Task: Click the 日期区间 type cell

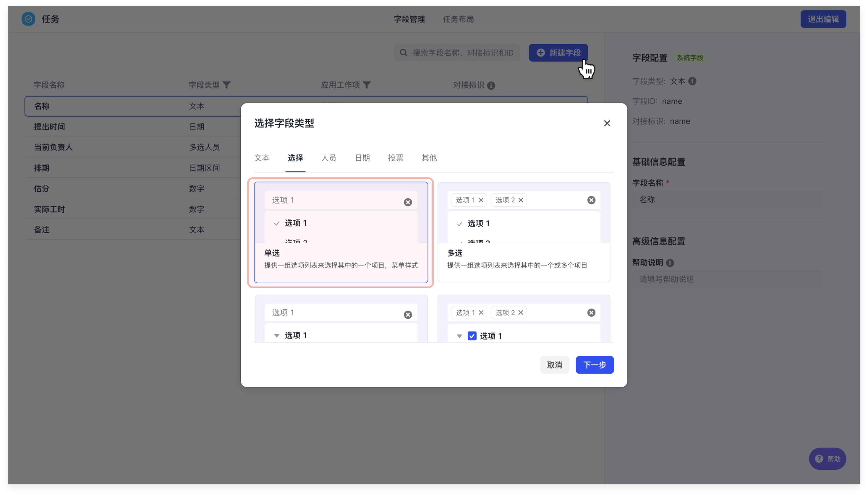Action: pyautogui.click(x=204, y=168)
